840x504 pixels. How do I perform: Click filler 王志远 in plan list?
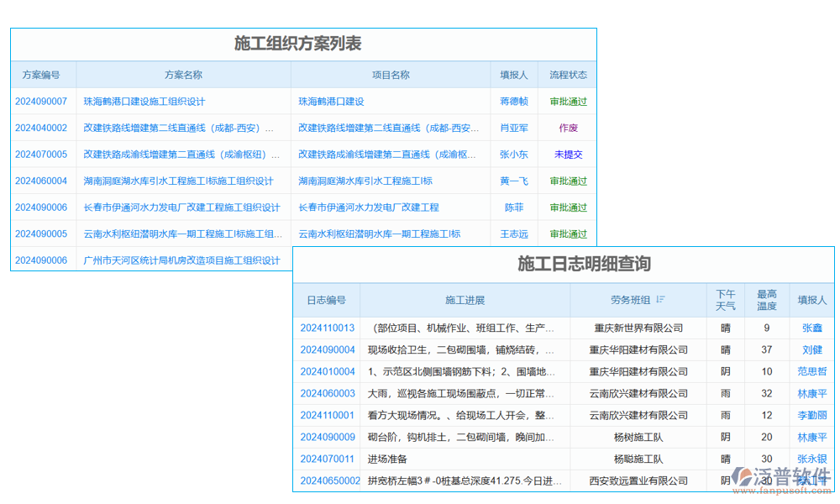[x=514, y=234]
